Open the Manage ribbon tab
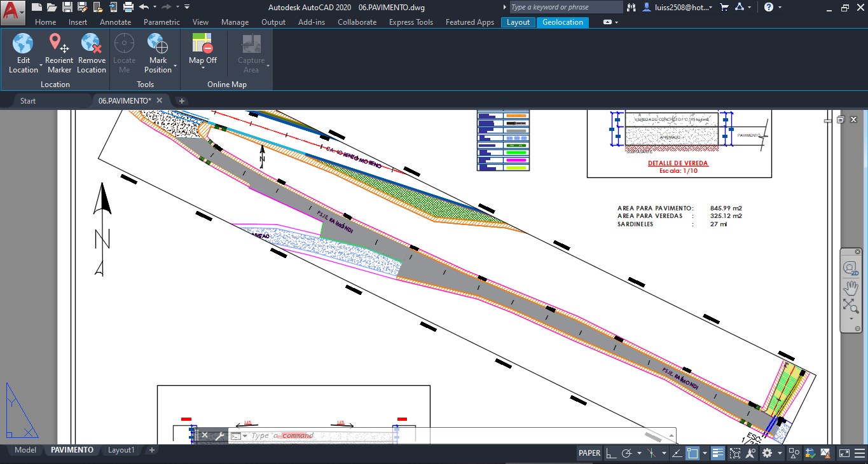Image resolution: width=868 pixels, height=464 pixels. click(x=235, y=22)
